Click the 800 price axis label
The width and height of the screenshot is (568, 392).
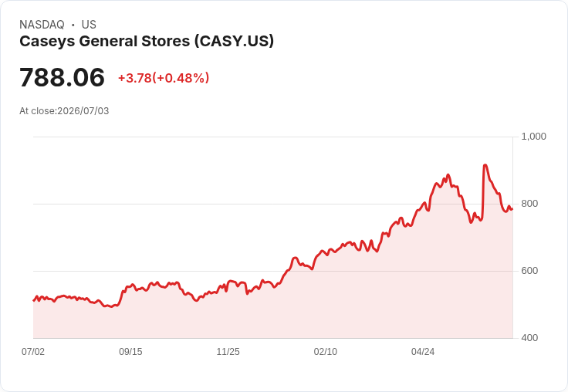coord(529,204)
